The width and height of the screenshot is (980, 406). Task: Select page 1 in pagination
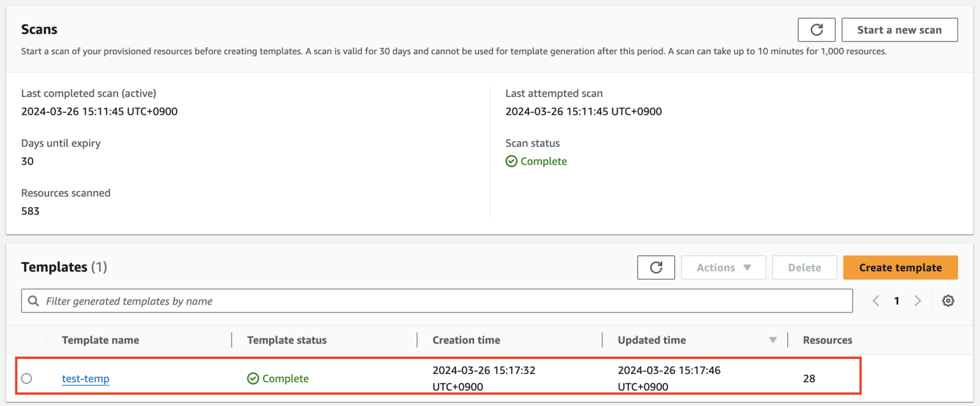(x=896, y=300)
